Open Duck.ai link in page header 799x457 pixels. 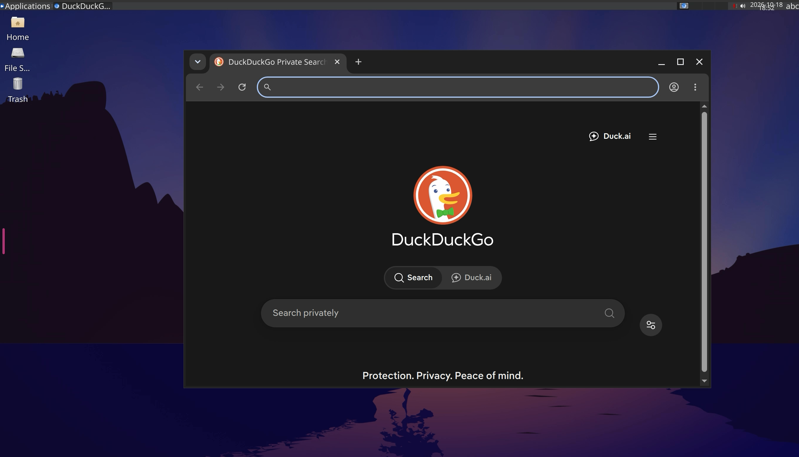[610, 136]
